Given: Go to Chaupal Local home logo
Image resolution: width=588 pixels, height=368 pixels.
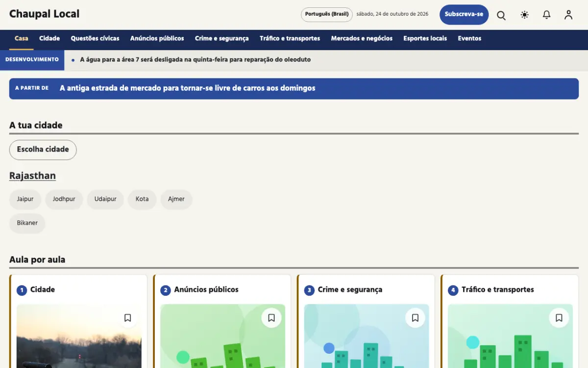Looking at the screenshot, I should (x=44, y=14).
